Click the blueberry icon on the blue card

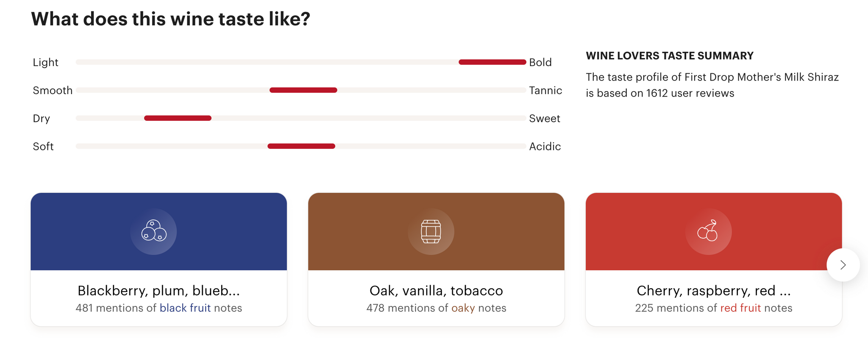153,231
